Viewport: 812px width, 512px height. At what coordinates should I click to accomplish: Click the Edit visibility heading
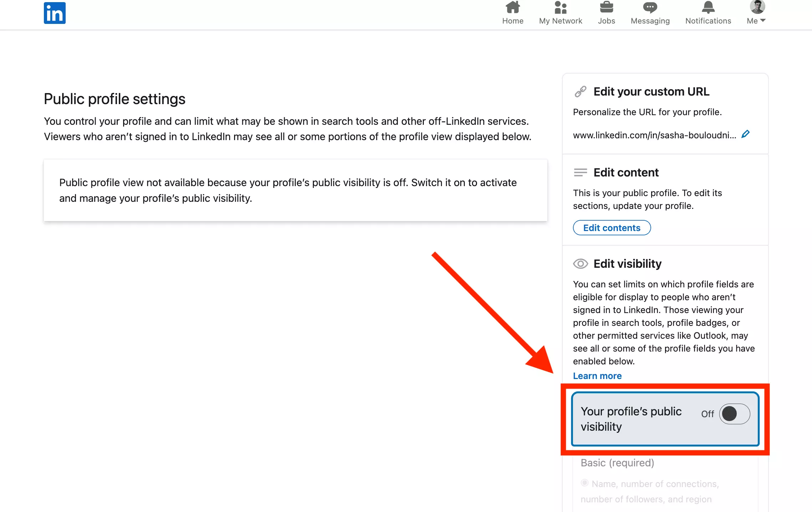pyautogui.click(x=627, y=264)
